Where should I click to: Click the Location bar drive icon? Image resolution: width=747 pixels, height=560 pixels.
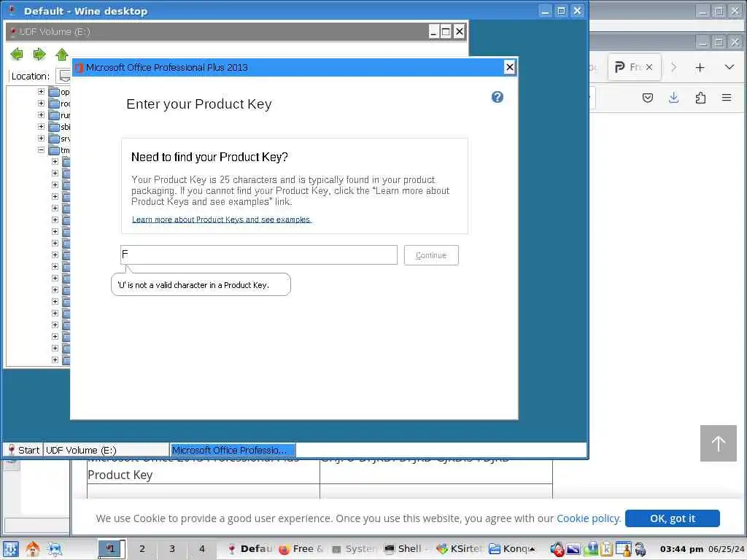pyautogui.click(x=64, y=76)
